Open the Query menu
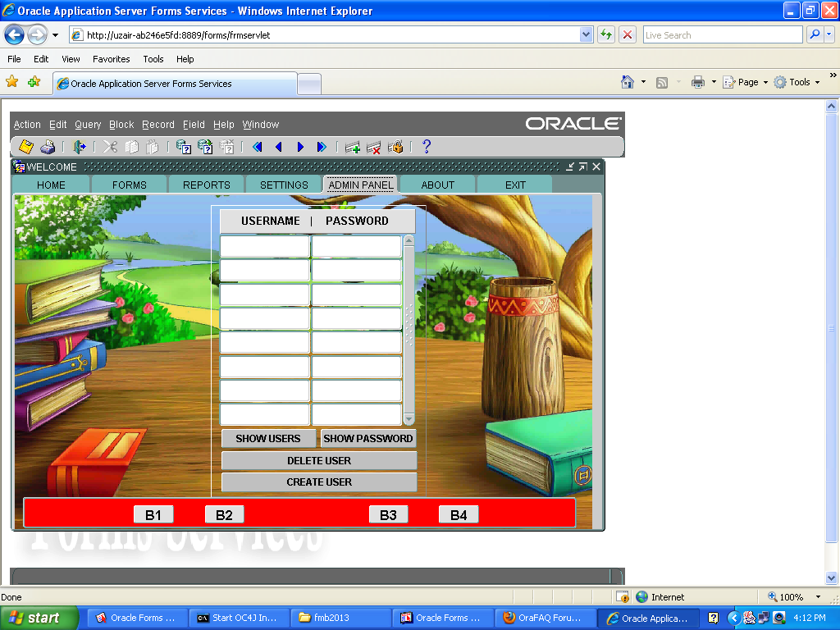The width and height of the screenshot is (840, 630). pyautogui.click(x=88, y=125)
